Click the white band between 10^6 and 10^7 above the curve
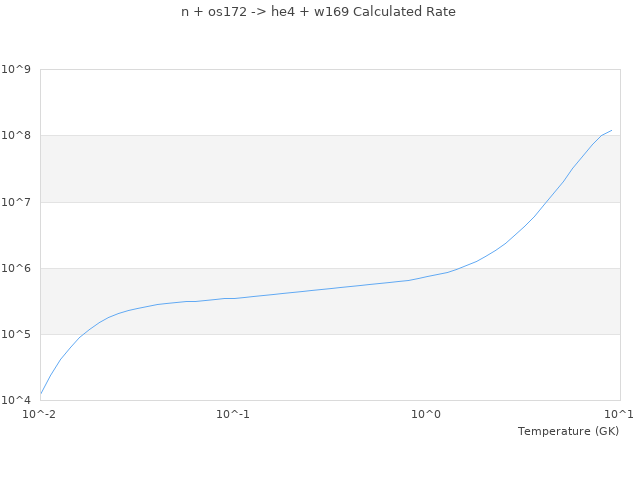 (250, 235)
